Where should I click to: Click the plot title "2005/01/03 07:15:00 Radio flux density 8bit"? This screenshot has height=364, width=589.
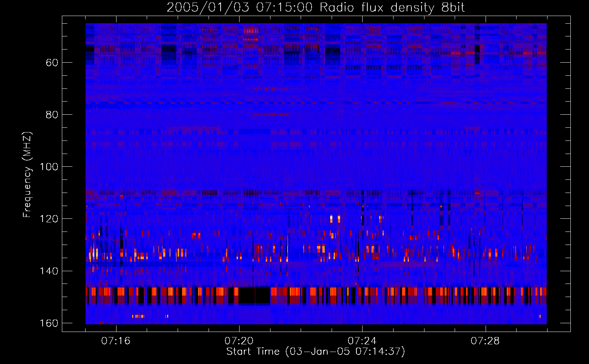316,8
